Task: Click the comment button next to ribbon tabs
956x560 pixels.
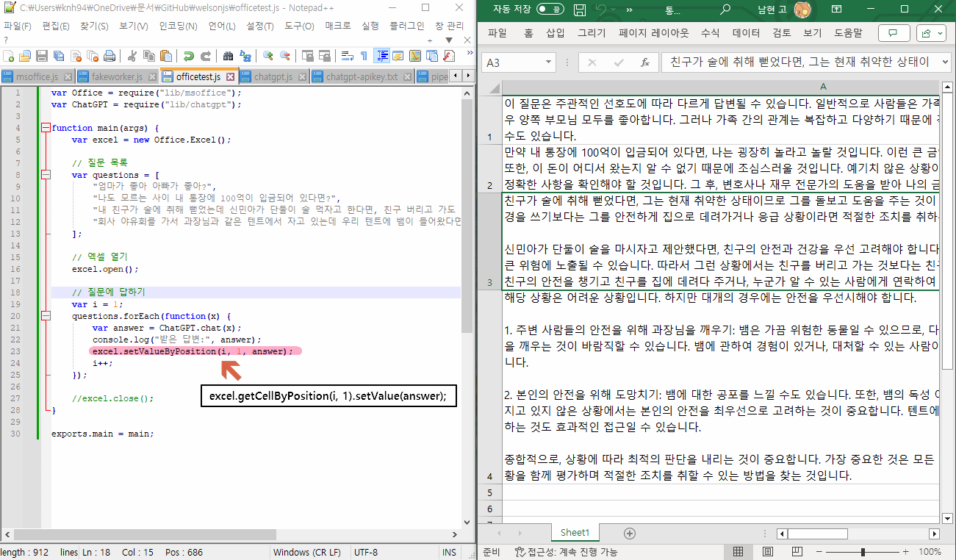Action: point(893,33)
